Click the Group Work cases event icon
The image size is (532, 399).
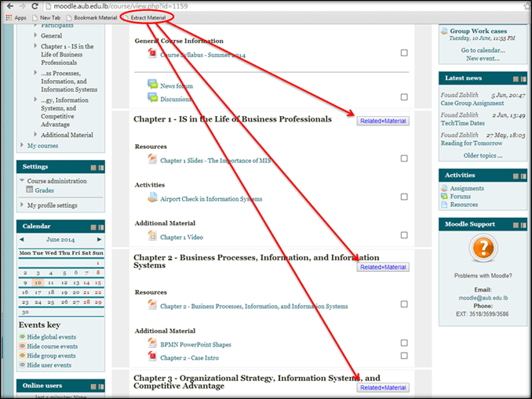pyautogui.click(x=444, y=31)
